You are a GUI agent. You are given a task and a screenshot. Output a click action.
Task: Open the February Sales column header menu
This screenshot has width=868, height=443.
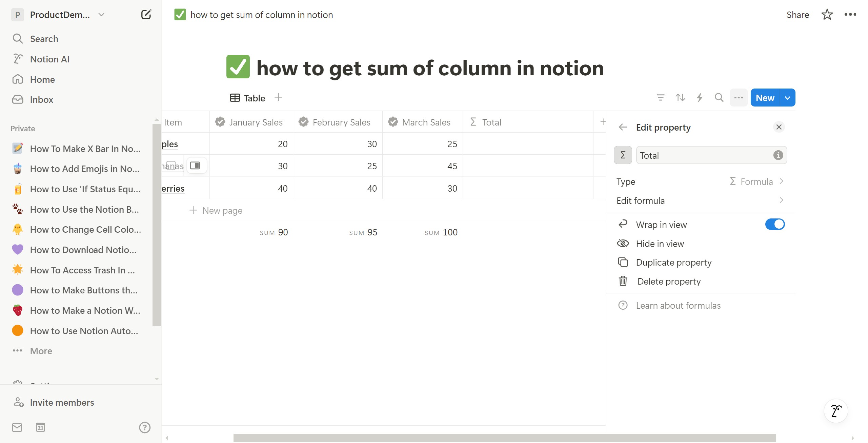click(x=337, y=122)
